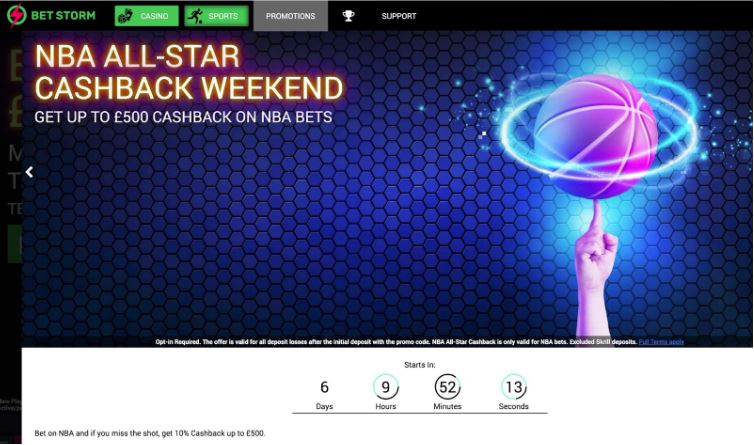Image resolution: width=754 pixels, height=445 pixels.
Task: Open the Casino section
Action: (x=147, y=16)
